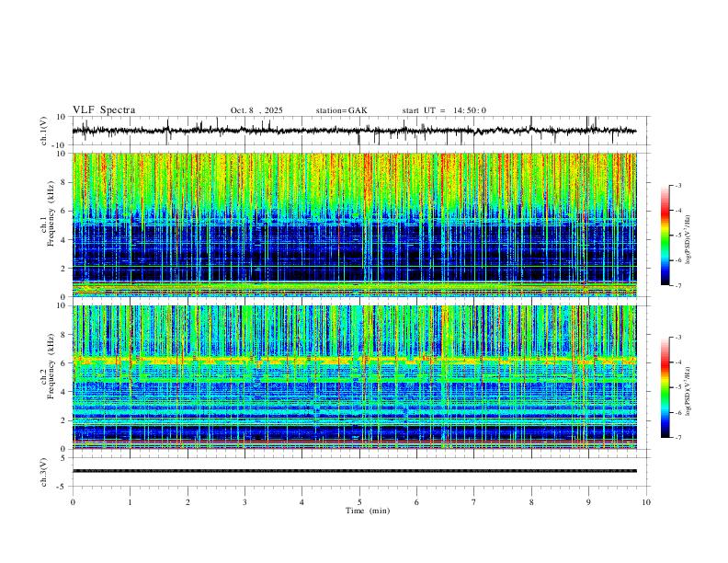The image size is (728, 563).
Task: Select the "Oct. 8 , 2025" date text
Action: [256, 110]
